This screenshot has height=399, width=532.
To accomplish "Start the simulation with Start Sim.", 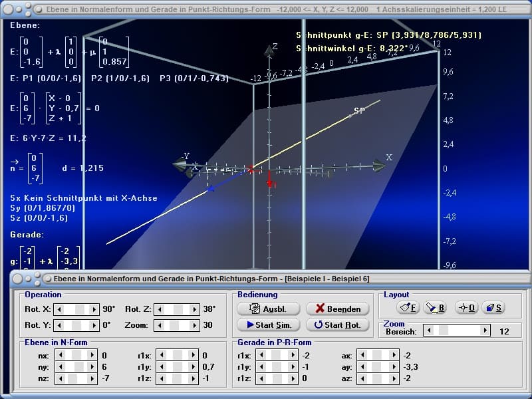I will click(269, 325).
